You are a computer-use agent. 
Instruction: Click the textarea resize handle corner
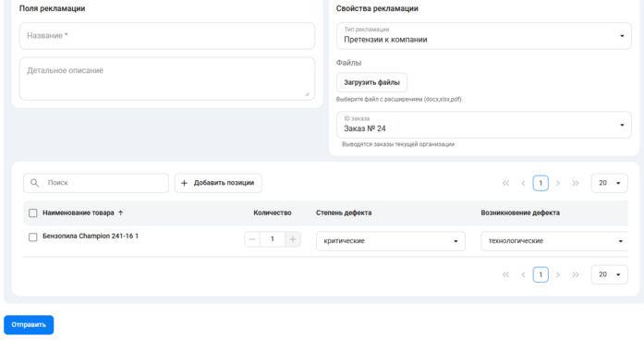[307, 94]
